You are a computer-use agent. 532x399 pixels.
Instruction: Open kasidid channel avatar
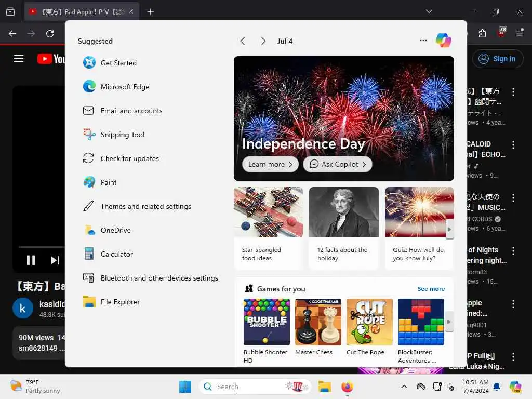coord(23,309)
